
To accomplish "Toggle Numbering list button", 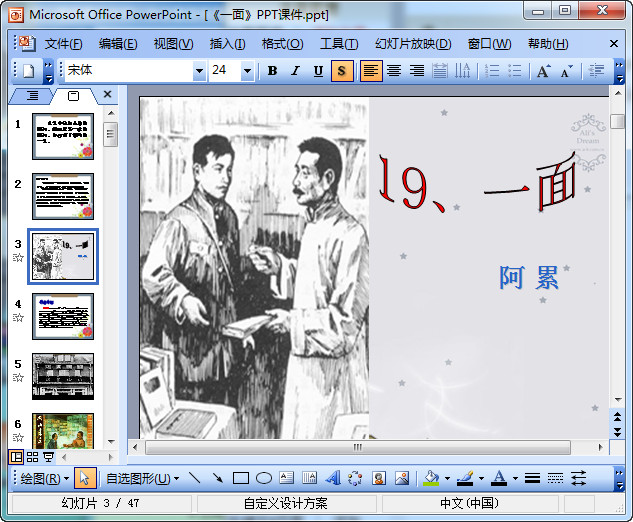I will [492, 71].
